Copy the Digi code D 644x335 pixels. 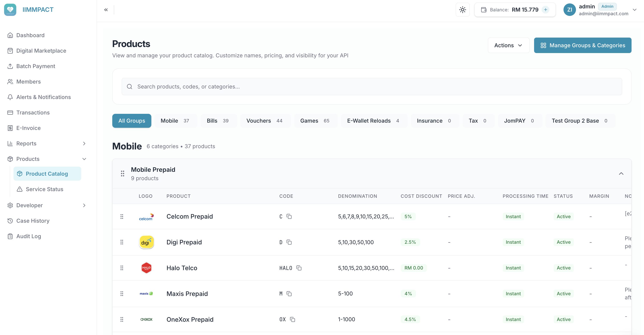coord(289,242)
